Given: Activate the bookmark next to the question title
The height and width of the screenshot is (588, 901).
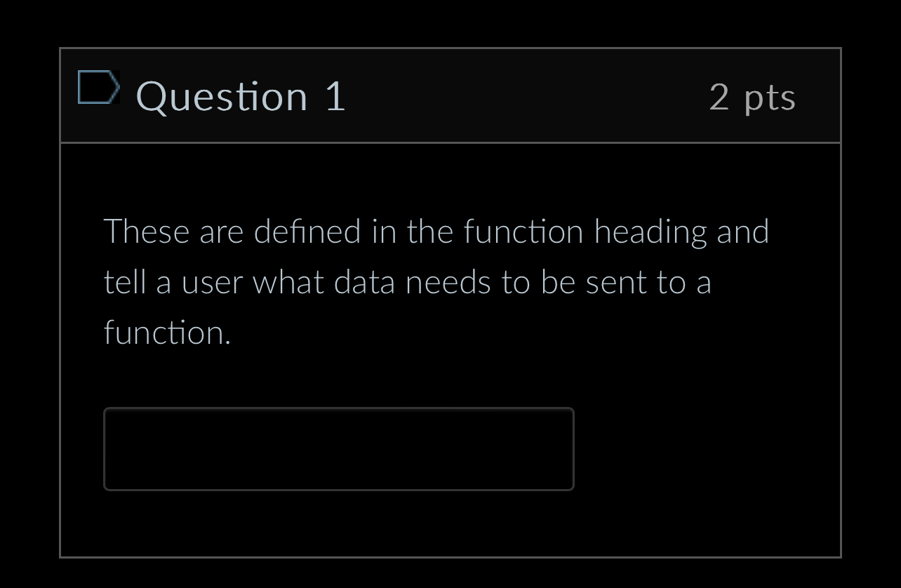Looking at the screenshot, I should [x=98, y=87].
